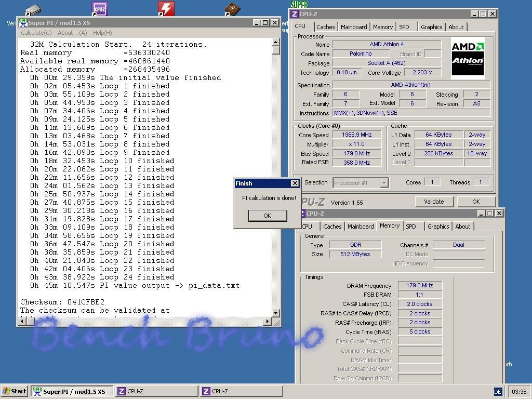The height and width of the screenshot is (399, 532).
Task: Click the PI value output pi_data.txt line
Action: tap(135, 286)
